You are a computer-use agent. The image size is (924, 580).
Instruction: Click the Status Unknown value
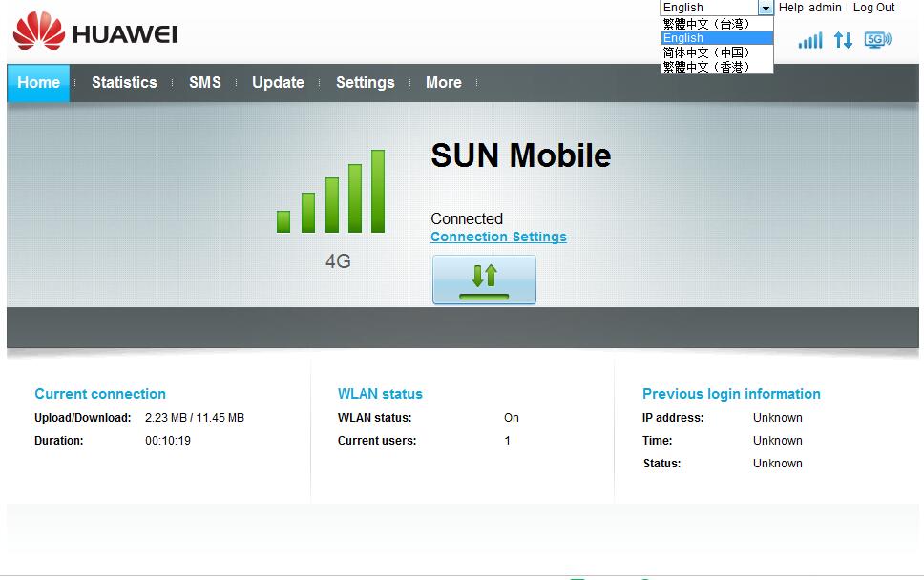pos(778,464)
